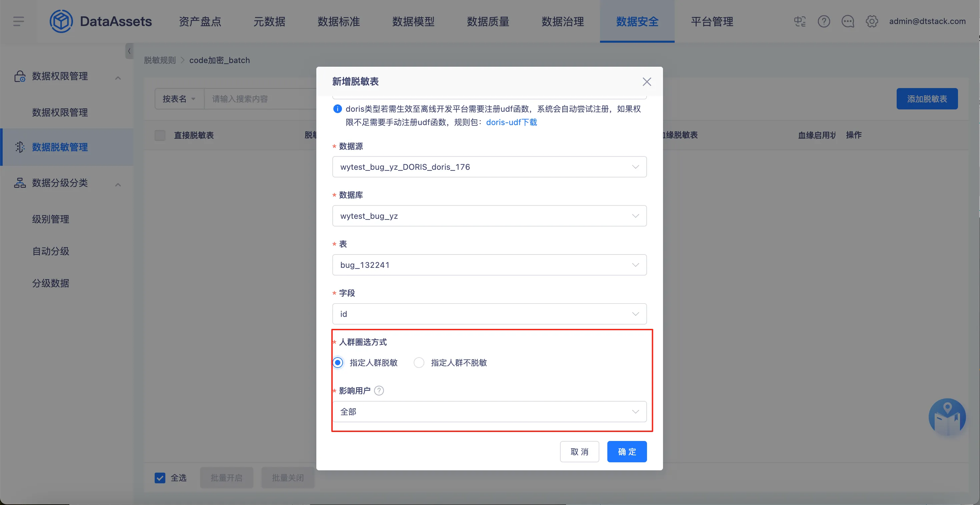Viewport: 980px width, 505px height.
Task: Open the 影响用户 dropdown showing 全部
Action: click(x=489, y=411)
